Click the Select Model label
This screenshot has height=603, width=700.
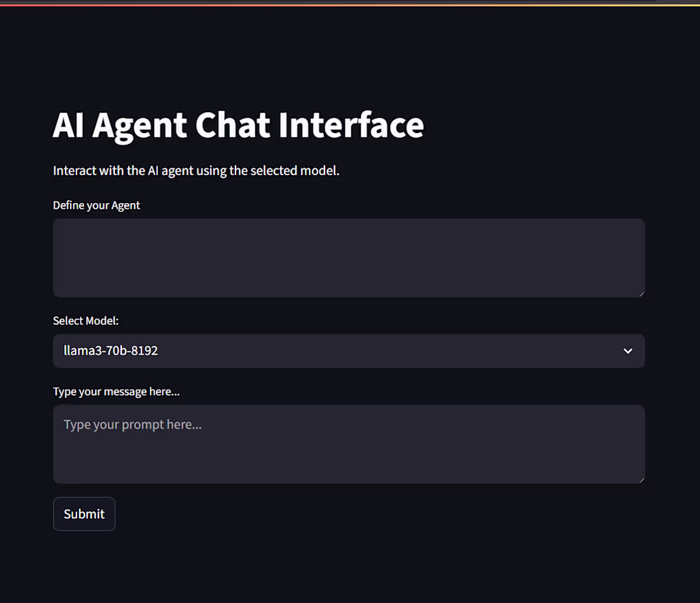(85, 321)
